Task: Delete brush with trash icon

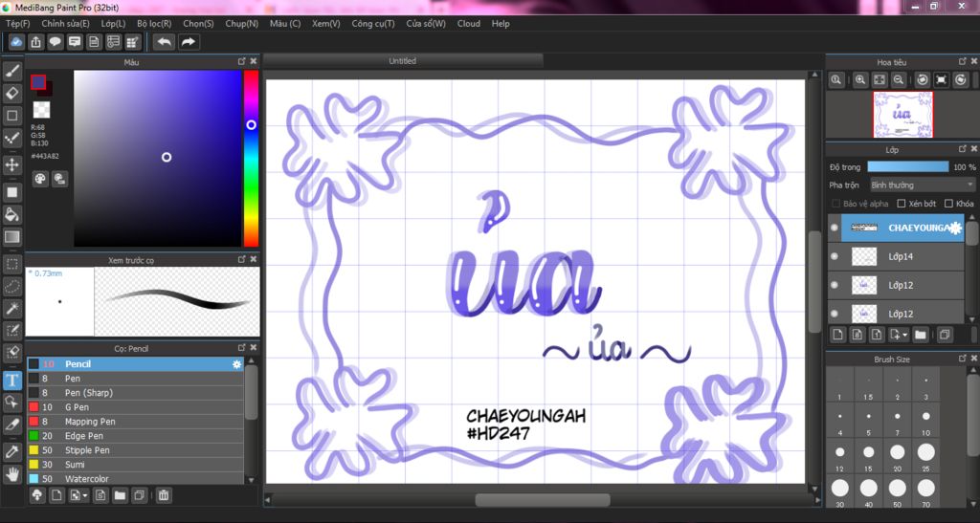Action: point(163,495)
